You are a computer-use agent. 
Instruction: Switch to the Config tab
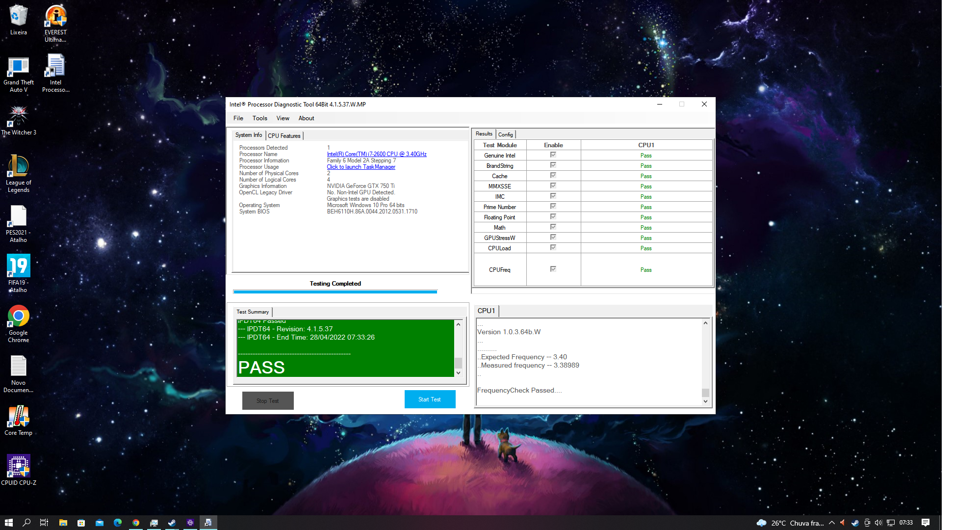tap(506, 134)
